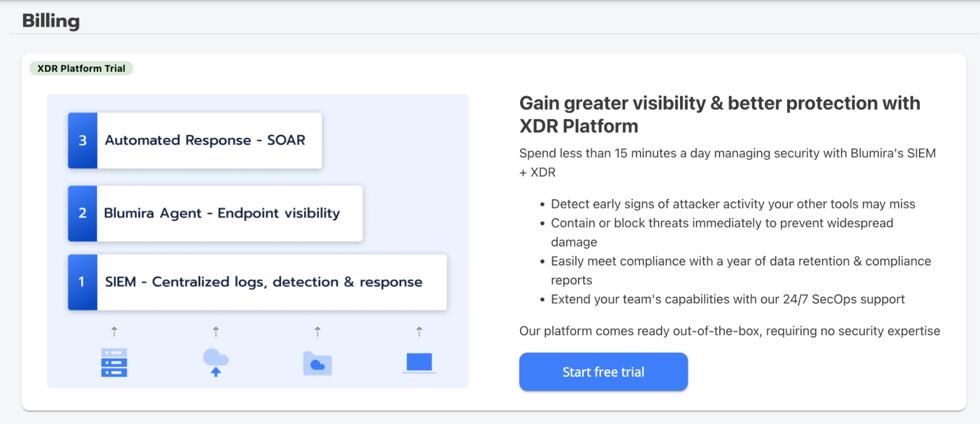The width and height of the screenshot is (980, 424).
Task: Click the 'Our platform comes ready' sentence
Action: [729, 331]
